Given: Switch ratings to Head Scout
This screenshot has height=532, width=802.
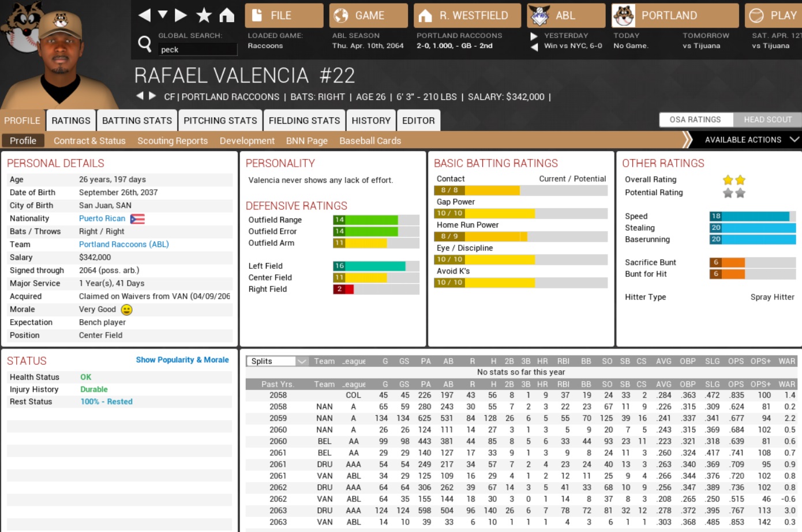Looking at the screenshot, I should click(767, 119).
